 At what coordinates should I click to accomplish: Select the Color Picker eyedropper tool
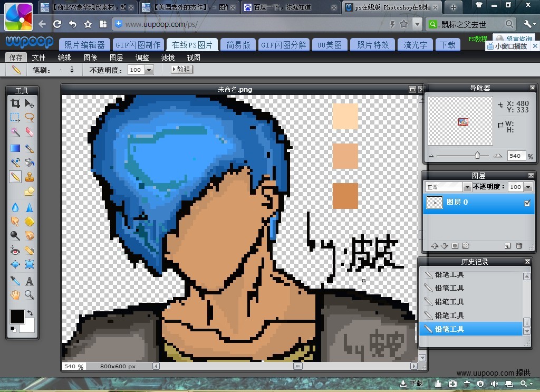pos(15,281)
